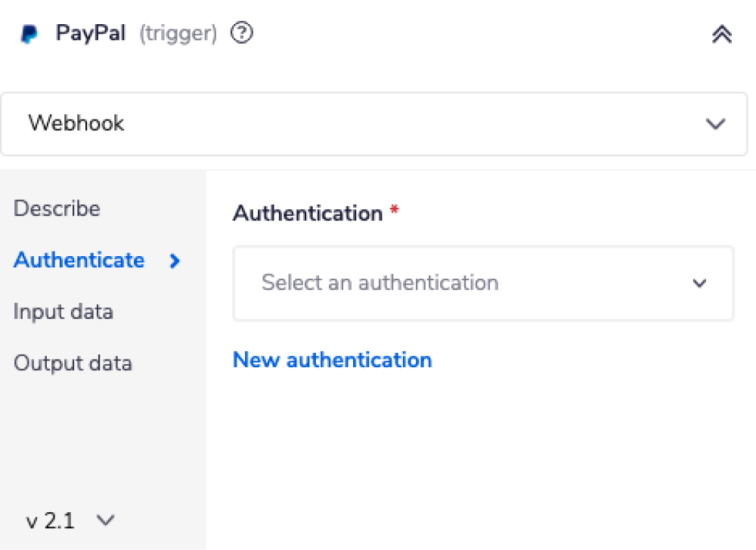
Task: Open the Webhook operation dropdown
Action: pyautogui.click(x=373, y=123)
